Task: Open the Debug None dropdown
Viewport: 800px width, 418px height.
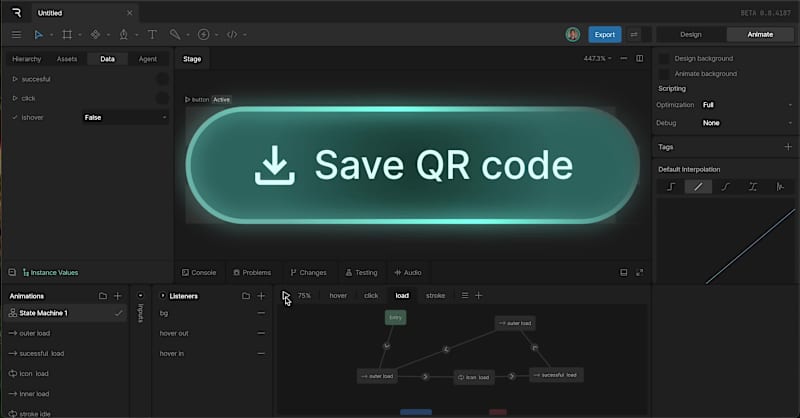Action: 747,123
